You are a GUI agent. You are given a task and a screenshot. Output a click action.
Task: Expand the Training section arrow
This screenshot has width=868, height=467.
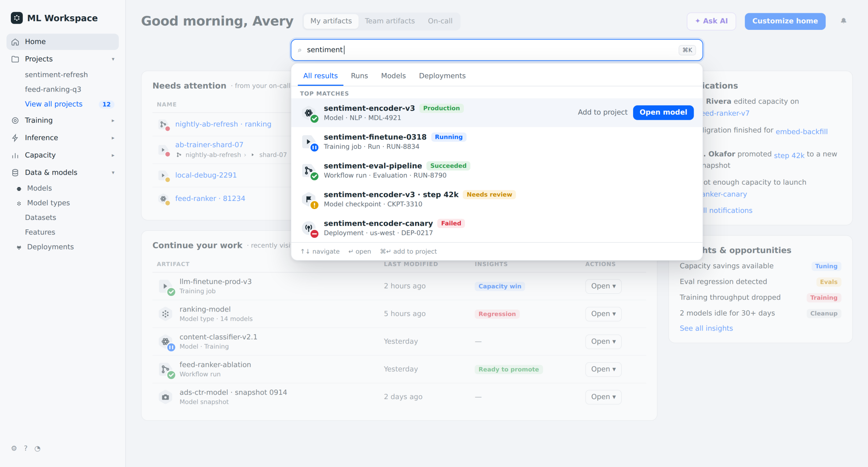tap(113, 120)
